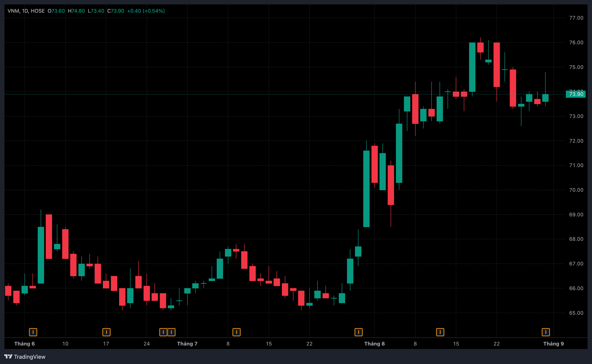Click the change value +0.40 (+0.54%)
This screenshot has width=592, height=364.
(x=146, y=11)
